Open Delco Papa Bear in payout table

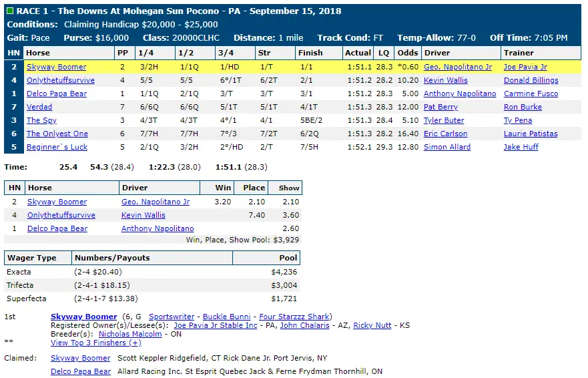coord(57,228)
